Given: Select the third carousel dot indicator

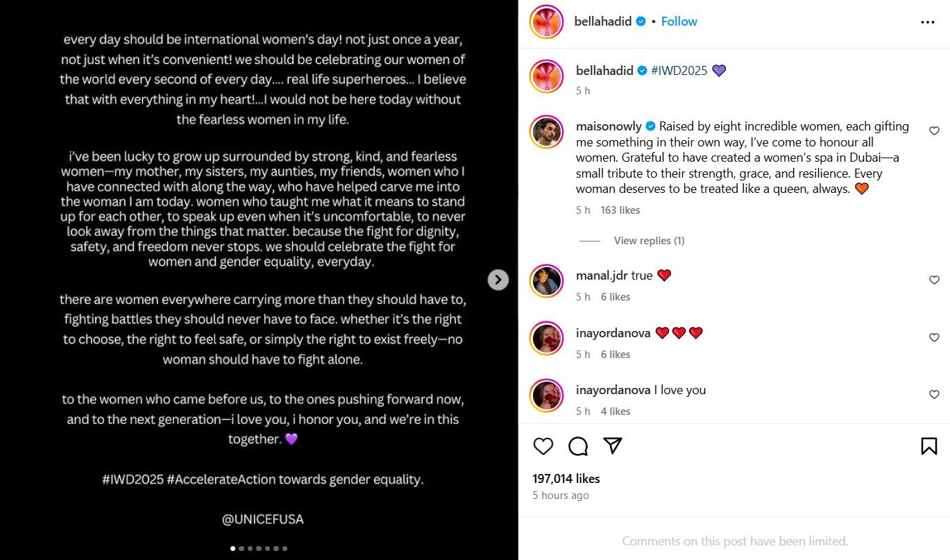Looking at the screenshot, I should pyautogui.click(x=250, y=548).
